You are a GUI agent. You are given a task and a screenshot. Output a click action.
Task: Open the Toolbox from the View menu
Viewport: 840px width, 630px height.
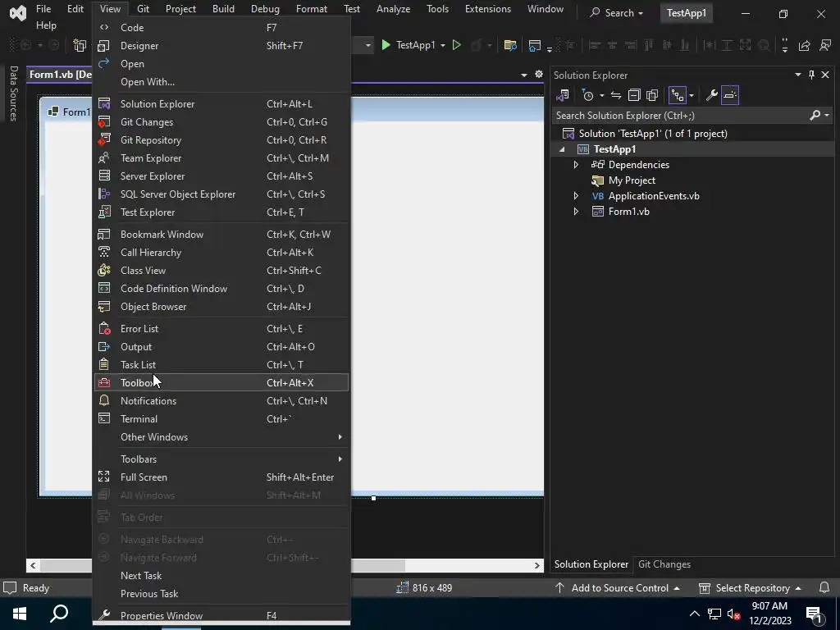[x=221, y=382]
